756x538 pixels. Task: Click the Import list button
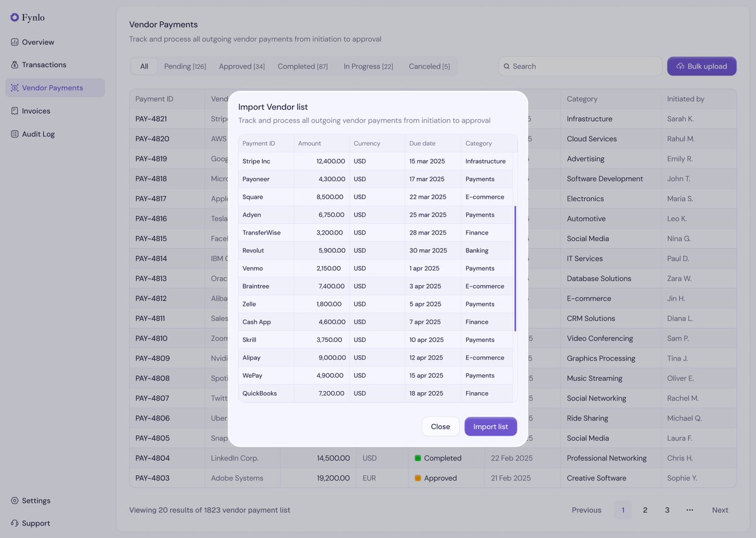[491, 426]
